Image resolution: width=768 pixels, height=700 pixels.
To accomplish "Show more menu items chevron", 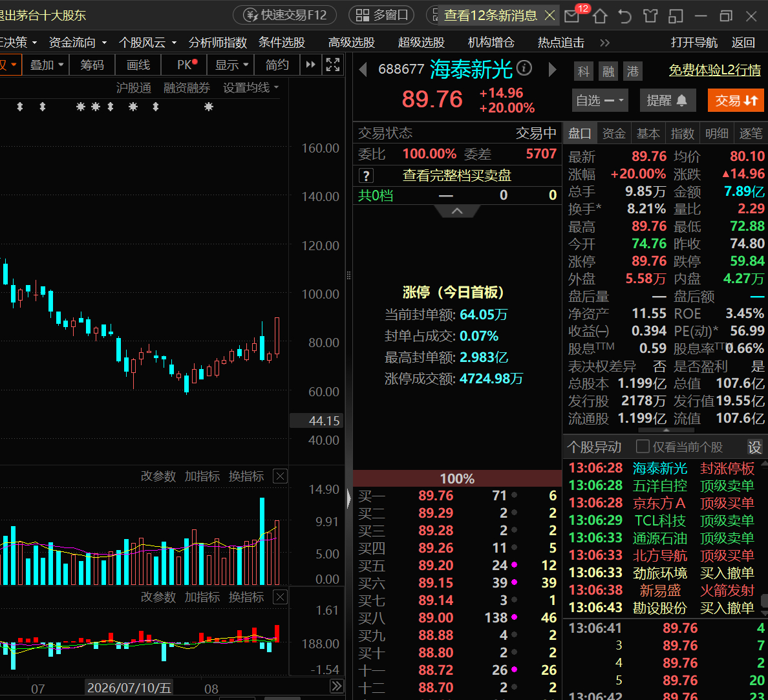I will (605, 43).
